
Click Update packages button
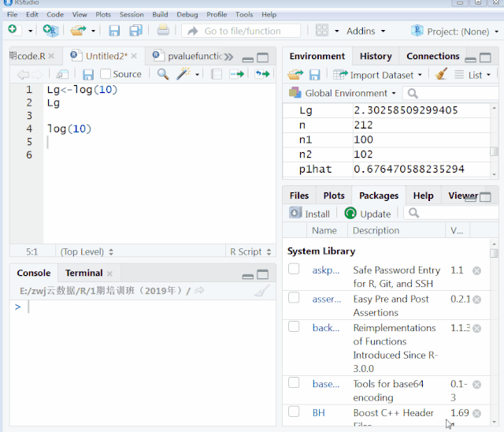tap(368, 214)
